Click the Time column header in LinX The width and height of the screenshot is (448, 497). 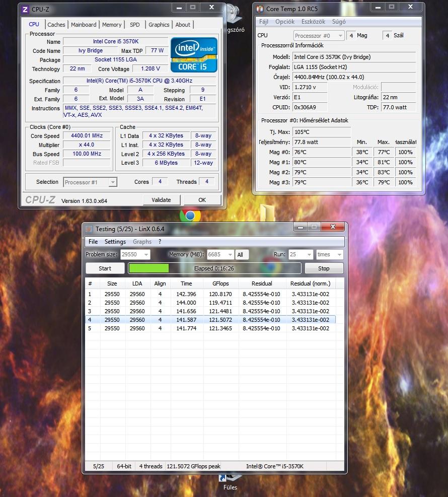tap(186, 283)
